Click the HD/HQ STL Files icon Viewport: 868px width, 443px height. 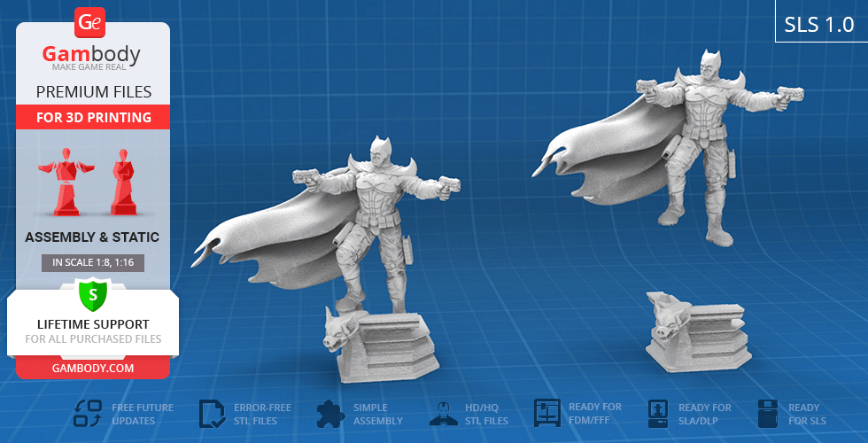tap(442, 414)
